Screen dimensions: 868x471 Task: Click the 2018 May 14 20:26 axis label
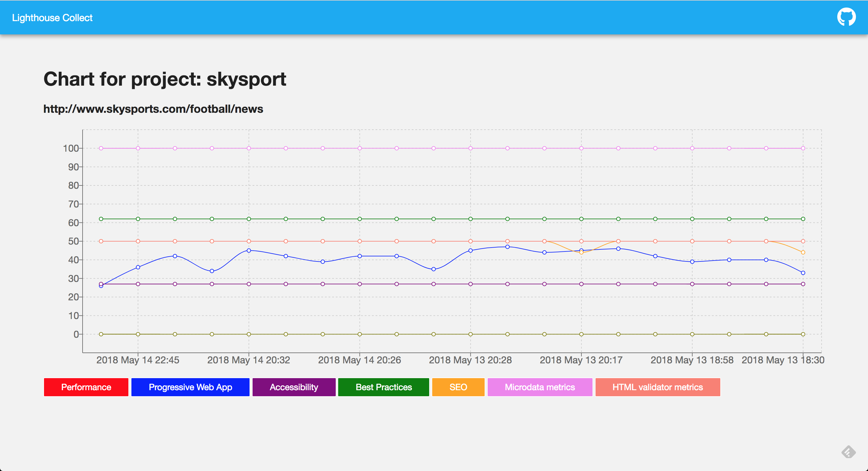click(x=360, y=360)
